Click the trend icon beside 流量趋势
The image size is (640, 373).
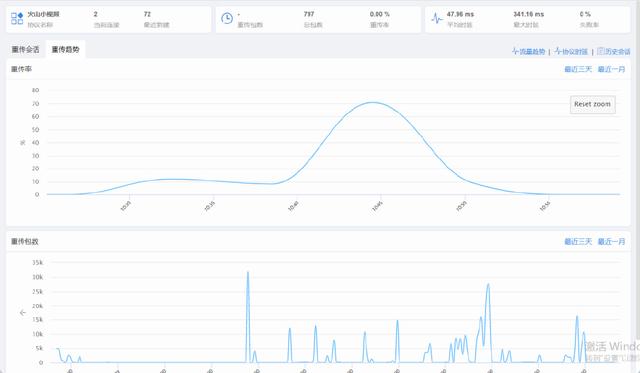pos(515,51)
